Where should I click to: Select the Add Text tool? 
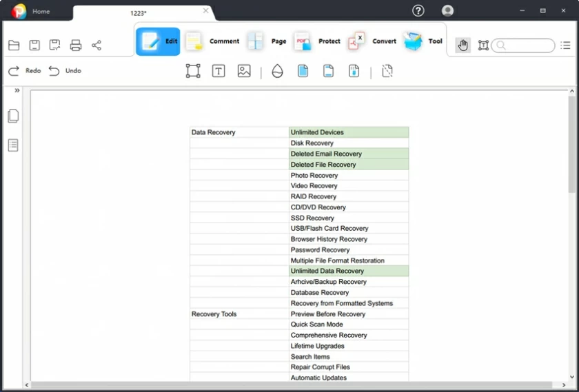(x=219, y=71)
